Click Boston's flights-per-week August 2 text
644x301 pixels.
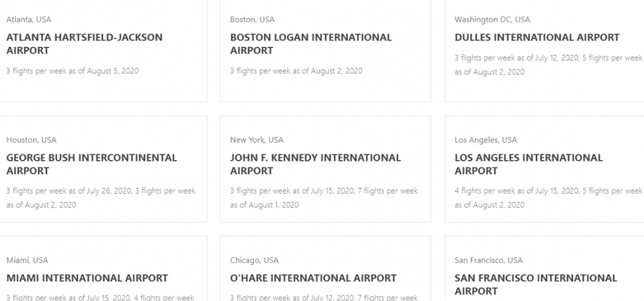click(x=296, y=71)
